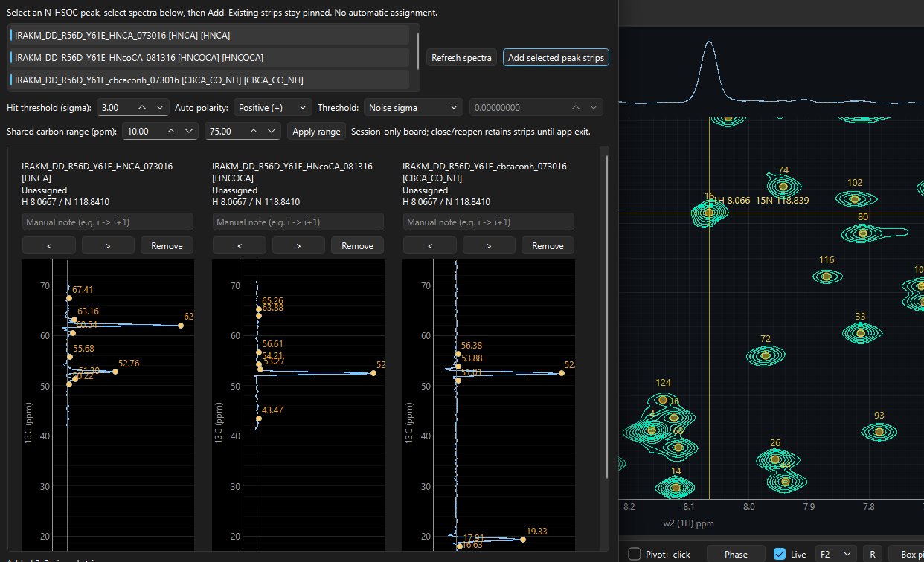Open the F2 dimension dropdown
This screenshot has height=562, width=924.
(x=836, y=554)
